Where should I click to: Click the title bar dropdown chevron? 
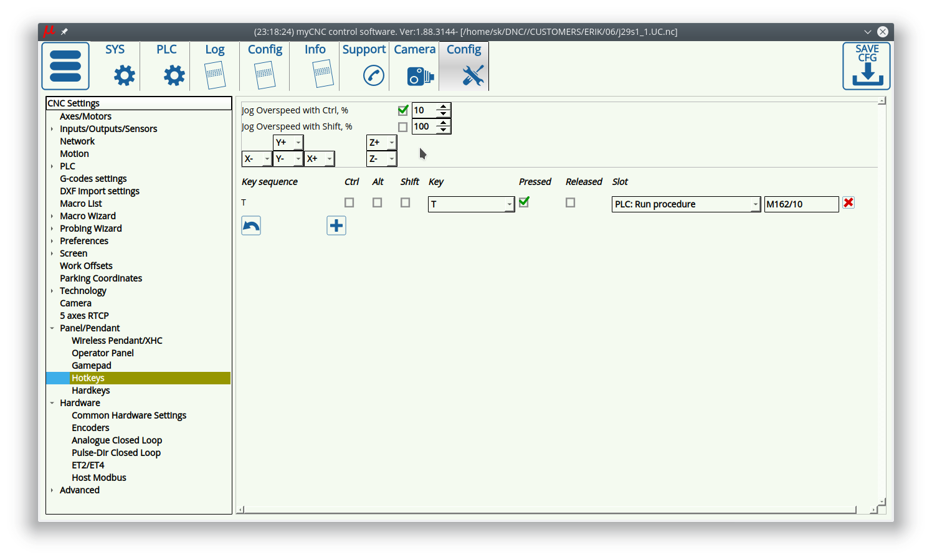868,32
